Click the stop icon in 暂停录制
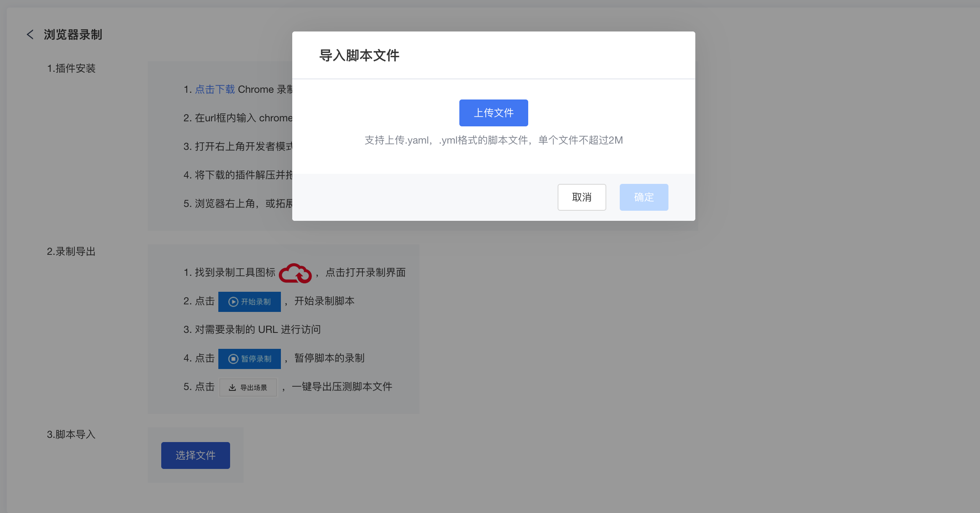Screen dimensions: 980x513 pos(233,359)
